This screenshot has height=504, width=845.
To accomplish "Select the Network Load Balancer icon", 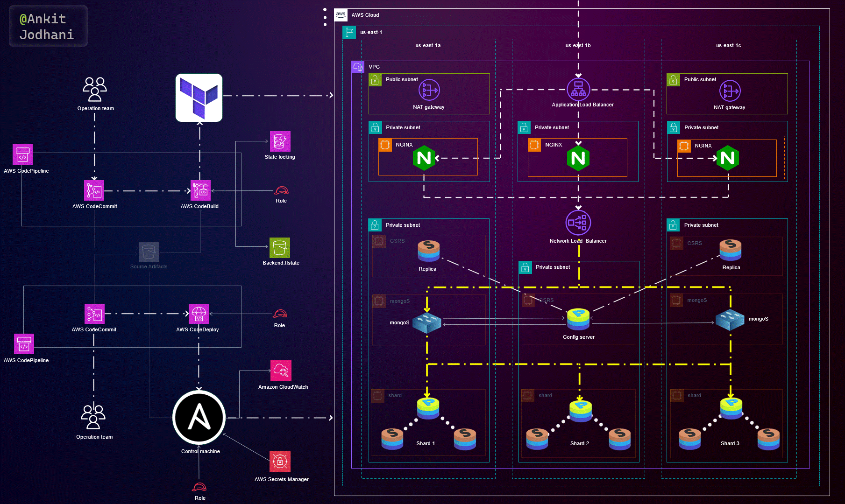I will pos(578,223).
